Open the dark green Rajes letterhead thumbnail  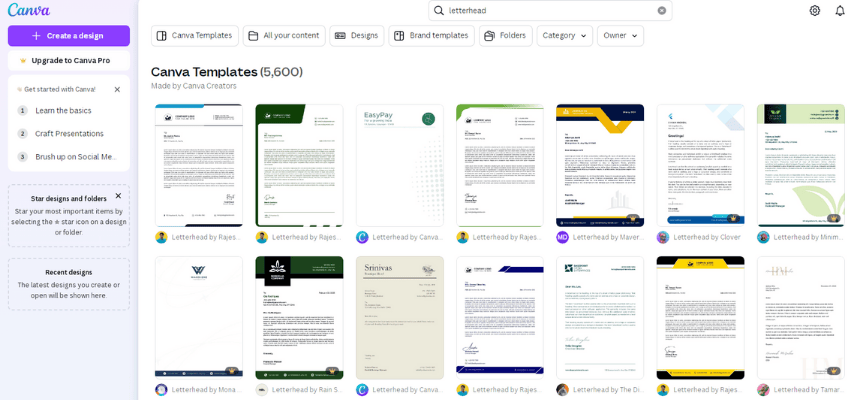click(x=299, y=165)
